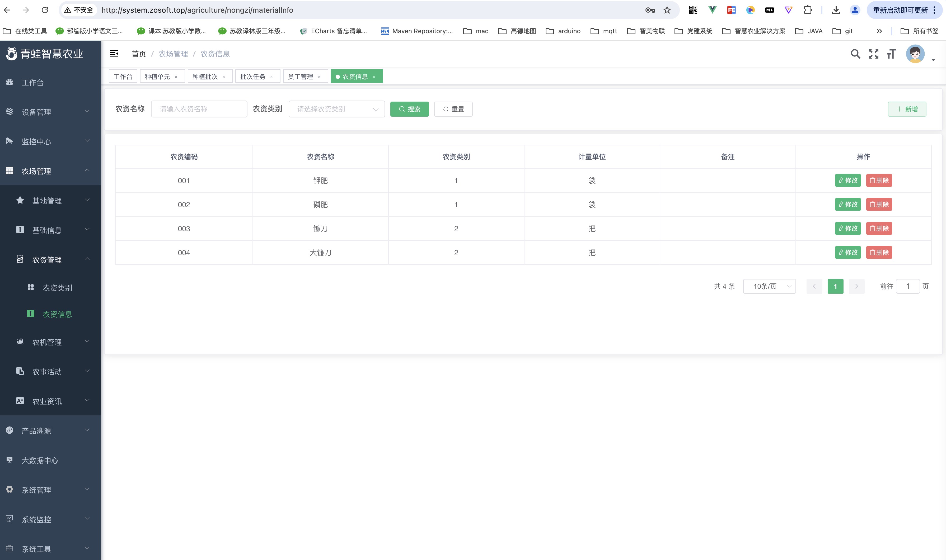Reload the page in browser
The width and height of the screenshot is (946, 560).
[x=45, y=10]
